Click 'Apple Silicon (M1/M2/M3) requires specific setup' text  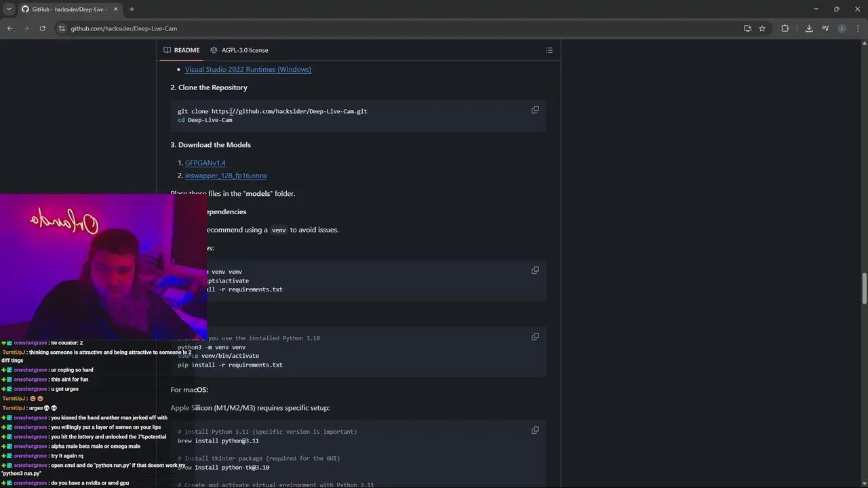(250, 408)
